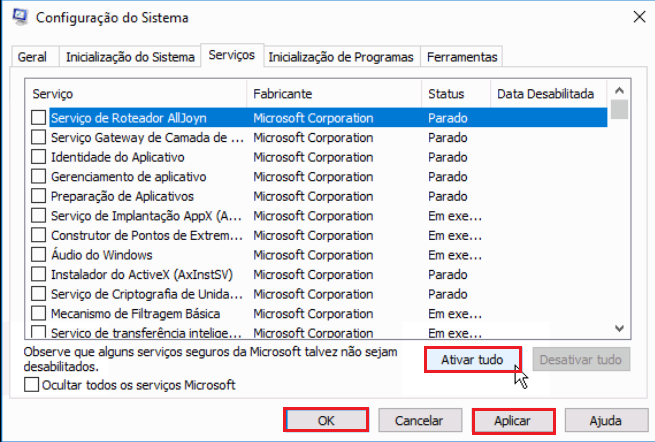655x442 pixels.
Task: Switch to Inicialização do Sistema tab
Action: 130,57
